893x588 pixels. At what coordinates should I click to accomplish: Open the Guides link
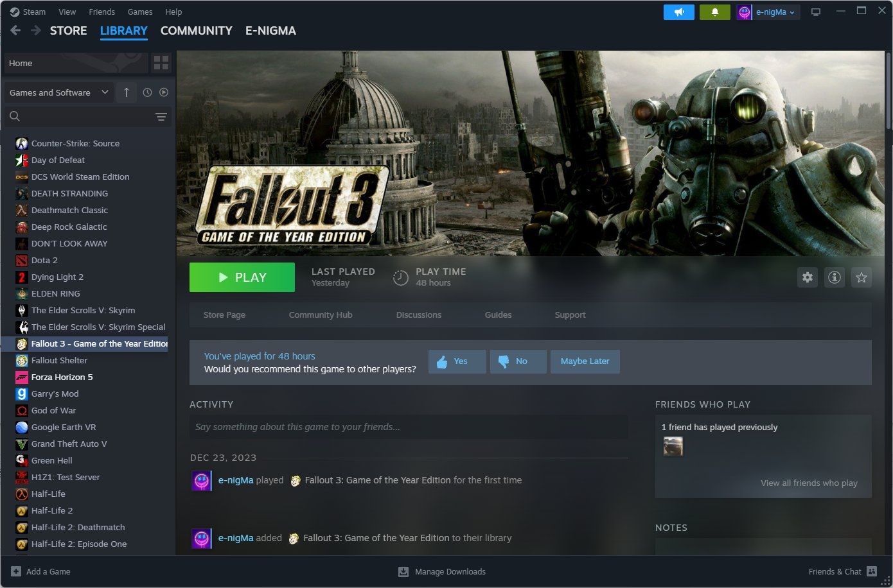(499, 315)
